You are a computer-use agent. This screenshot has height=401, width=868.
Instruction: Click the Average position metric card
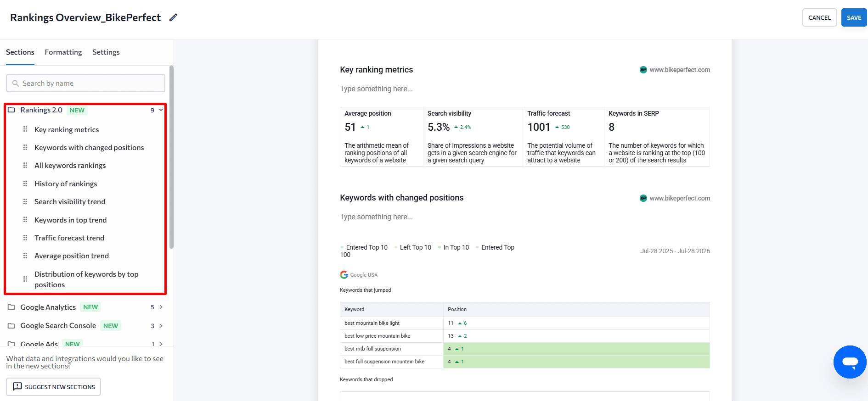382,137
